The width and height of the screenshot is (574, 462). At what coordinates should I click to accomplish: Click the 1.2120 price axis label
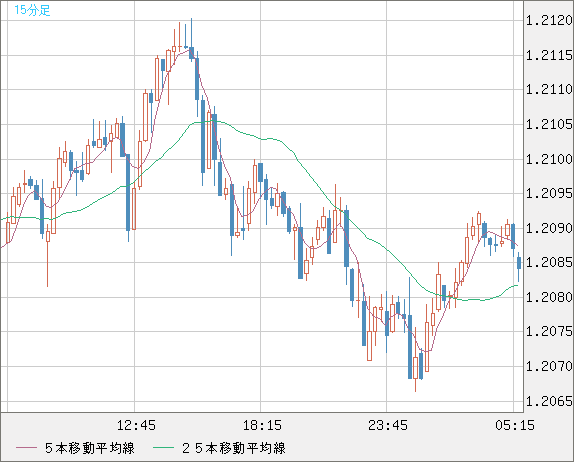coord(549,21)
